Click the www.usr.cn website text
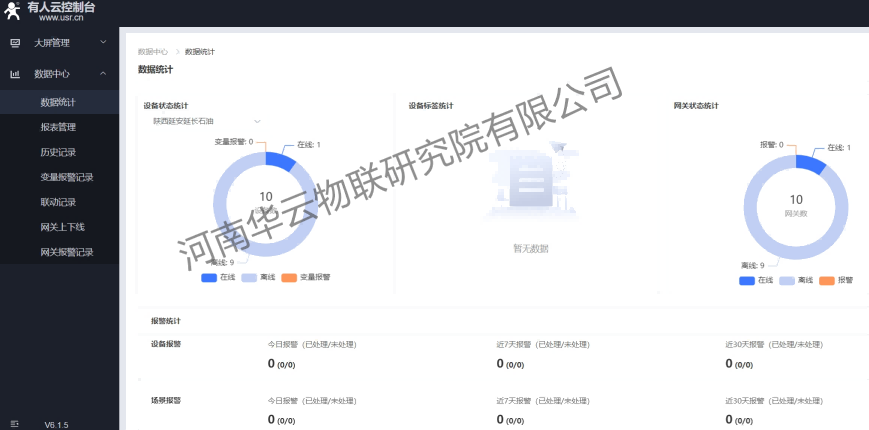 coord(61,18)
